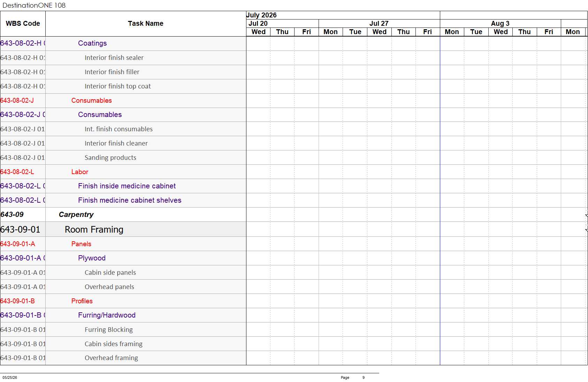Click the page number 9 in footer
This screenshot has height=382, width=588.
364,378
